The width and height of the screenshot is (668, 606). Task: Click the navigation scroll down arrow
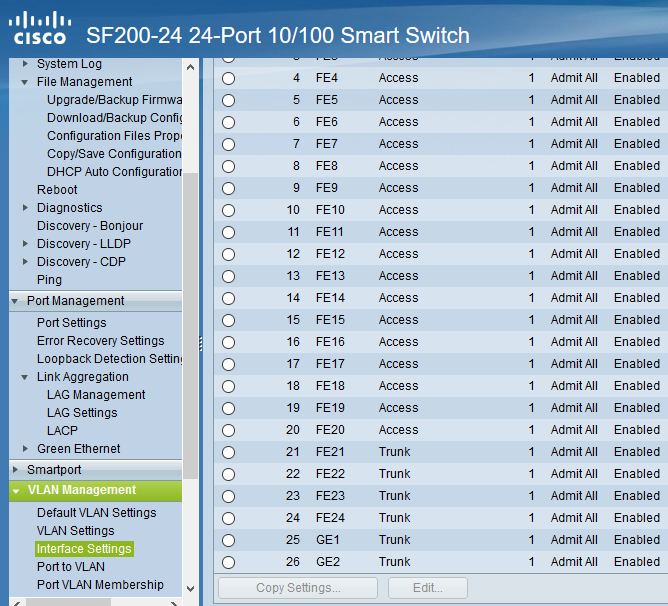(x=190, y=589)
